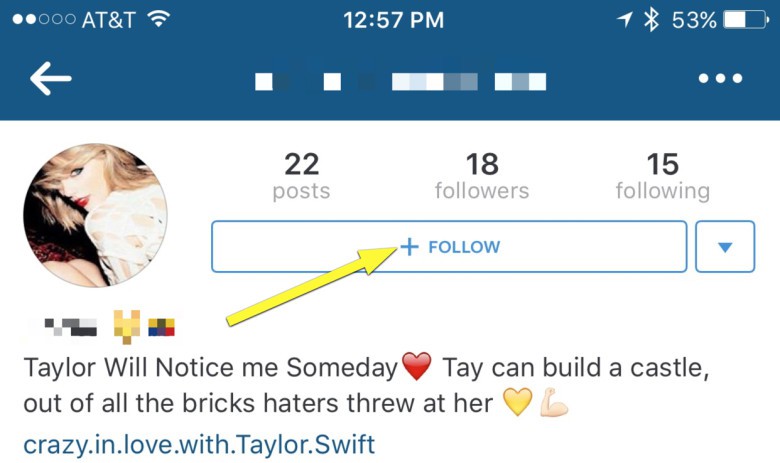Open the three-dot more options menu

(x=720, y=78)
